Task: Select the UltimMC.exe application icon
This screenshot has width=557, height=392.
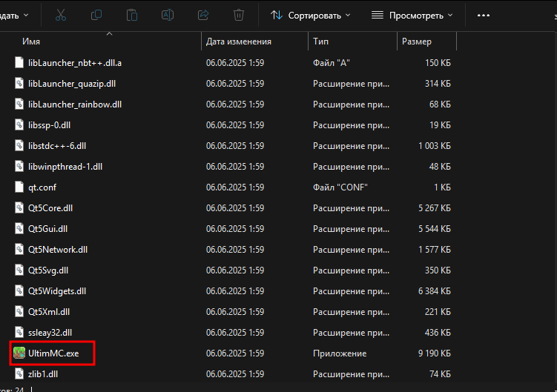Action: click(20, 353)
